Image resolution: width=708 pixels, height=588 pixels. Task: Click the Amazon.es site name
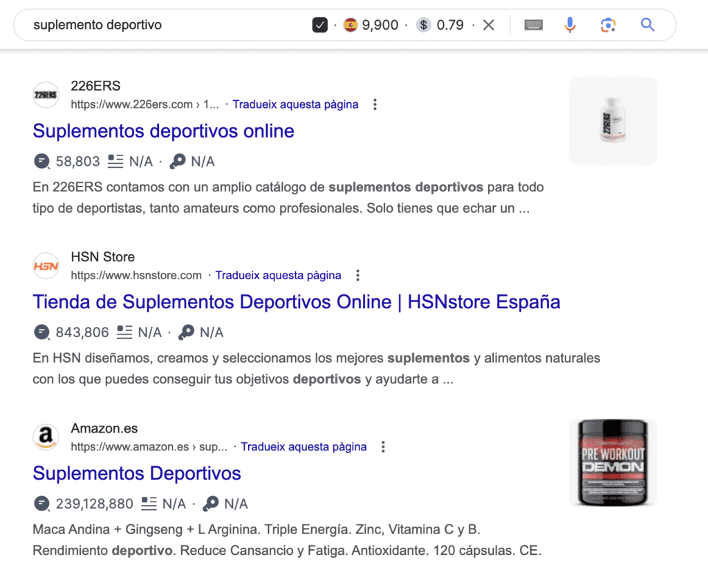coord(104,428)
